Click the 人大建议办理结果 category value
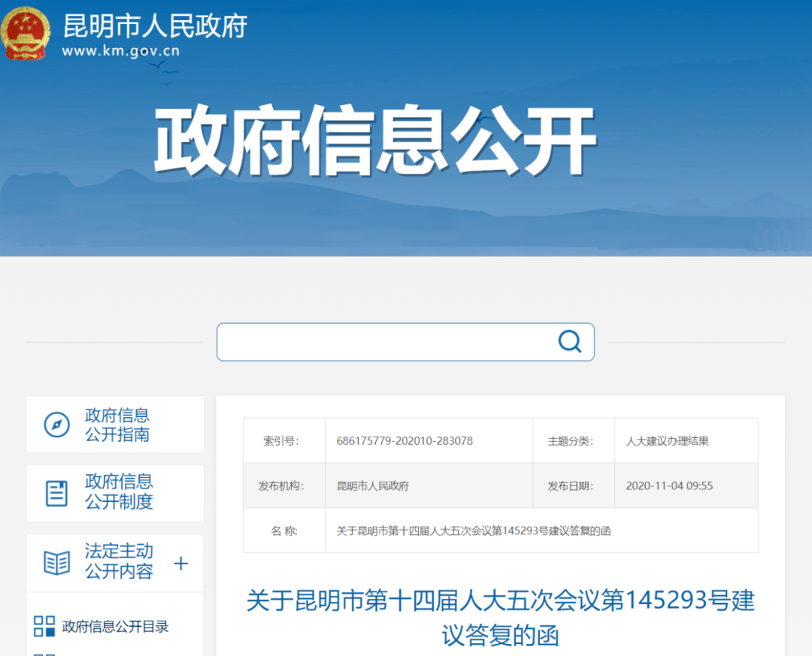This screenshot has width=812, height=656. coord(667,441)
